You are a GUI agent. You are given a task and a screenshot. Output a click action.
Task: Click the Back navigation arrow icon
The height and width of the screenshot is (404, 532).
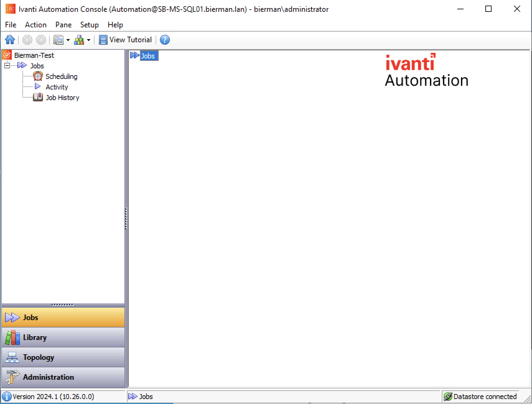tap(27, 40)
